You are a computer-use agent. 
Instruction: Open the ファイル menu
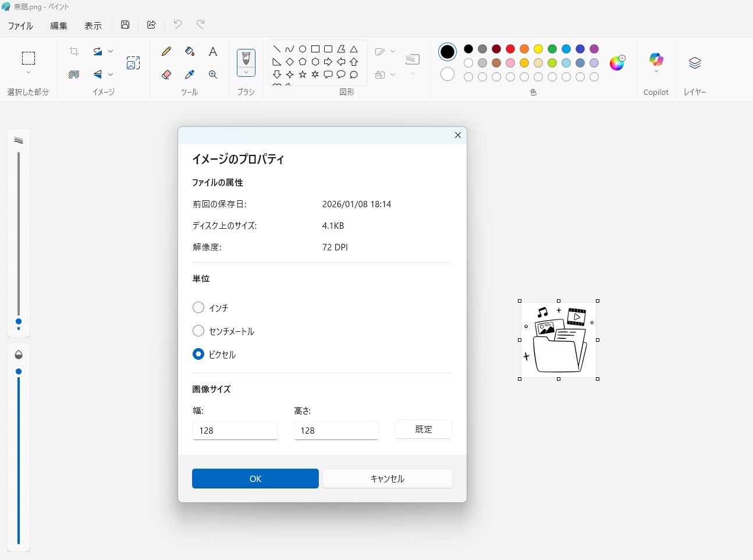[x=20, y=26]
